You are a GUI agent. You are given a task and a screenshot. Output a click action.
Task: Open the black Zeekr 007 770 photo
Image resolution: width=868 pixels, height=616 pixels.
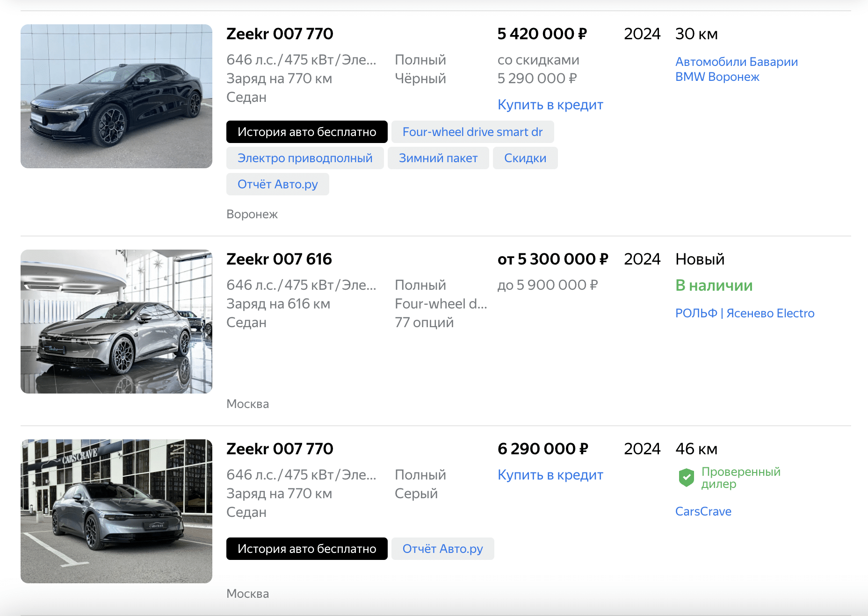(x=116, y=96)
